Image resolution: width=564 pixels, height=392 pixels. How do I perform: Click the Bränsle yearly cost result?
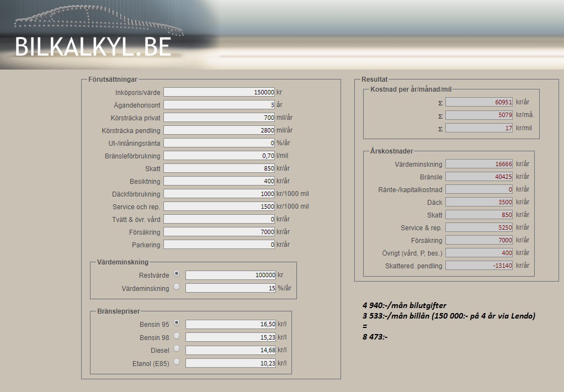point(479,177)
